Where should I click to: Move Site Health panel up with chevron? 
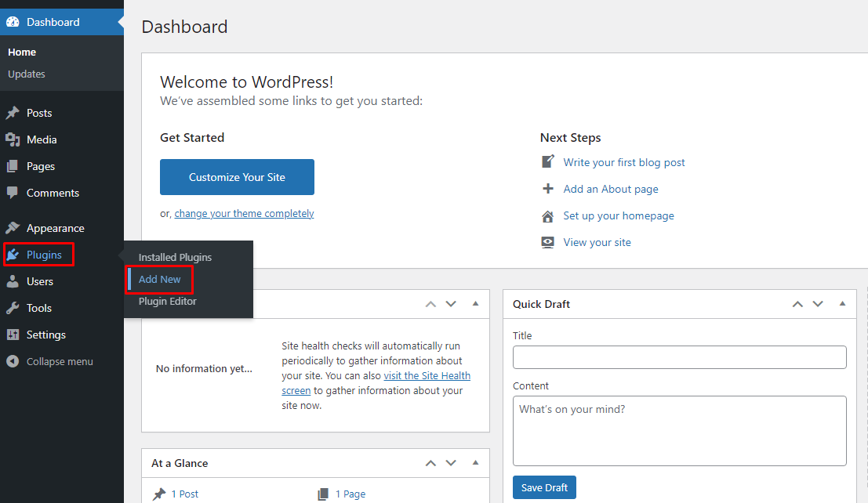coord(430,304)
